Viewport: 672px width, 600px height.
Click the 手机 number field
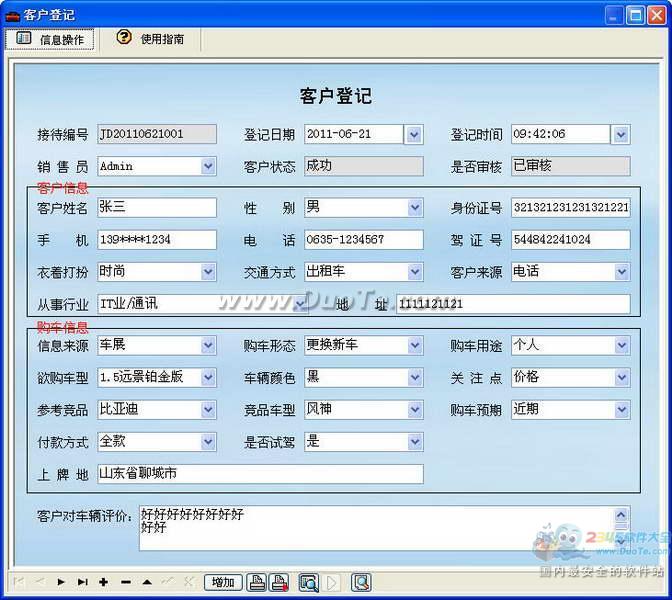pos(157,240)
